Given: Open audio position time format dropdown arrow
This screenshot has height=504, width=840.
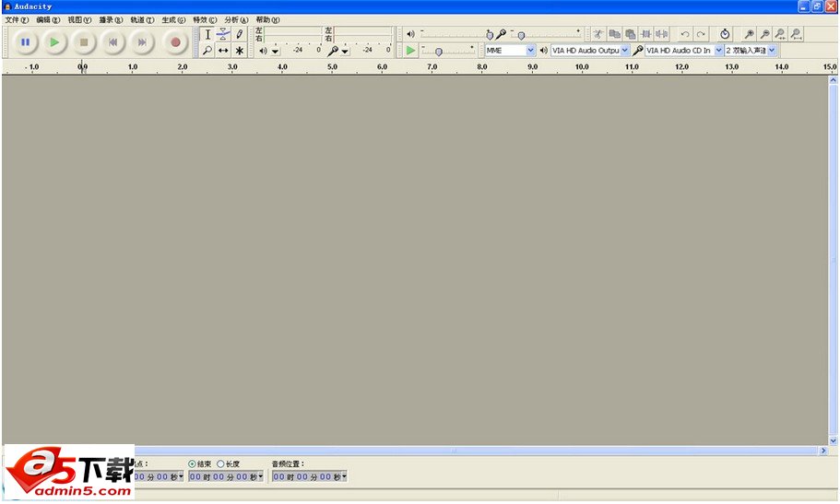Looking at the screenshot, I should [345, 476].
